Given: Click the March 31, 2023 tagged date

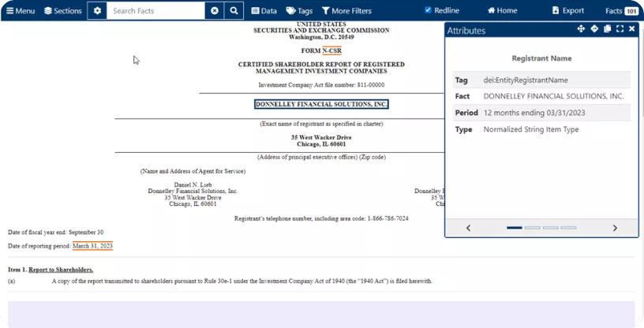Looking at the screenshot, I should pos(92,246).
